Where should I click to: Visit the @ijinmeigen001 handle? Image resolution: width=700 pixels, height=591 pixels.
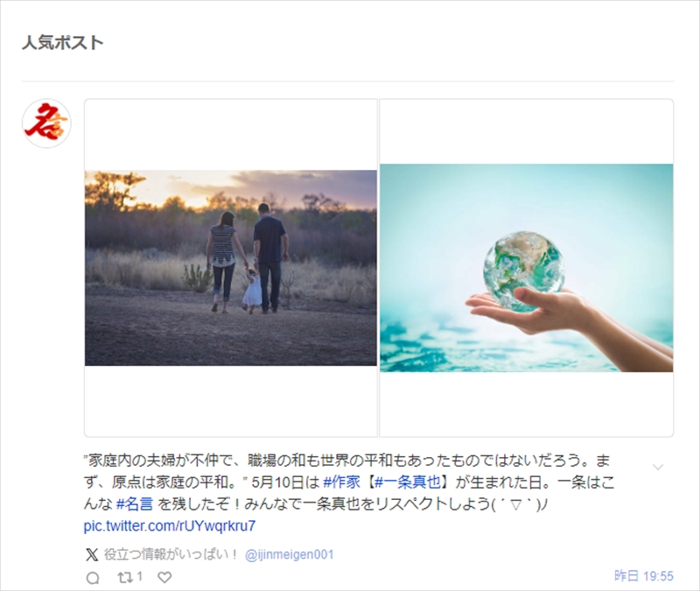pos(290,555)
